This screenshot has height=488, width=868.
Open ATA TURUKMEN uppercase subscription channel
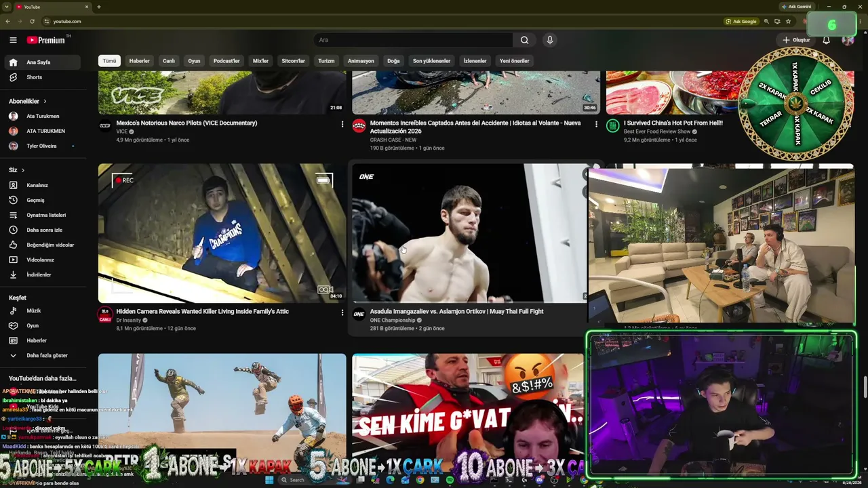(x=41, y=131)
